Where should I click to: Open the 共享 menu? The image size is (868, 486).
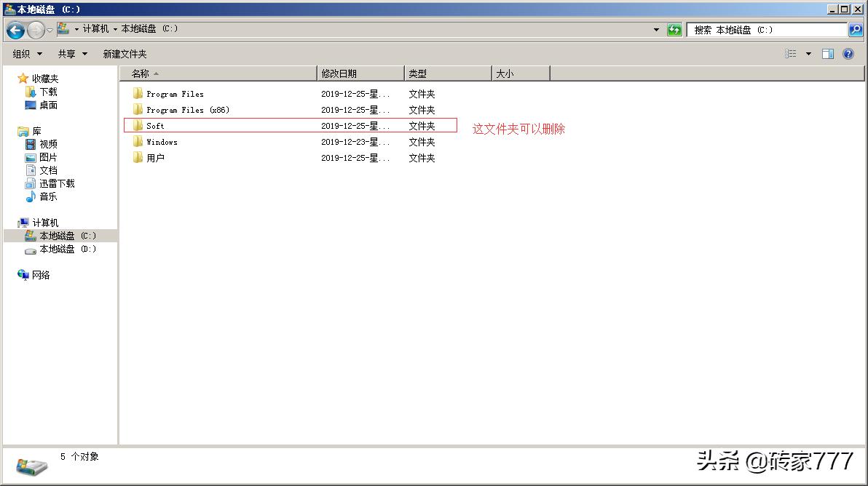(x=73, y=54)
